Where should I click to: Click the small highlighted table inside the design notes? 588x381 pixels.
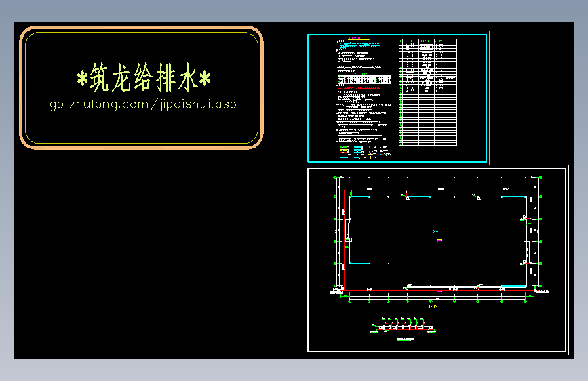(364, 79)
